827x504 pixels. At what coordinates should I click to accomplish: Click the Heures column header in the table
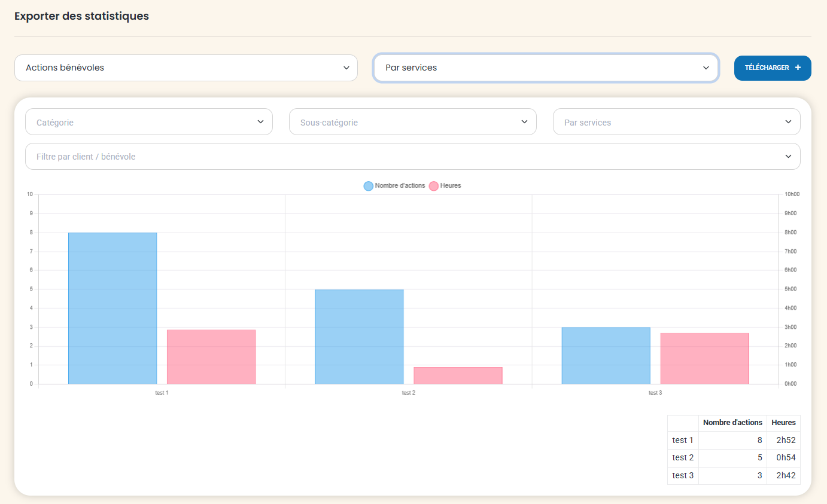pyautogui.click(x=783, y=423)
